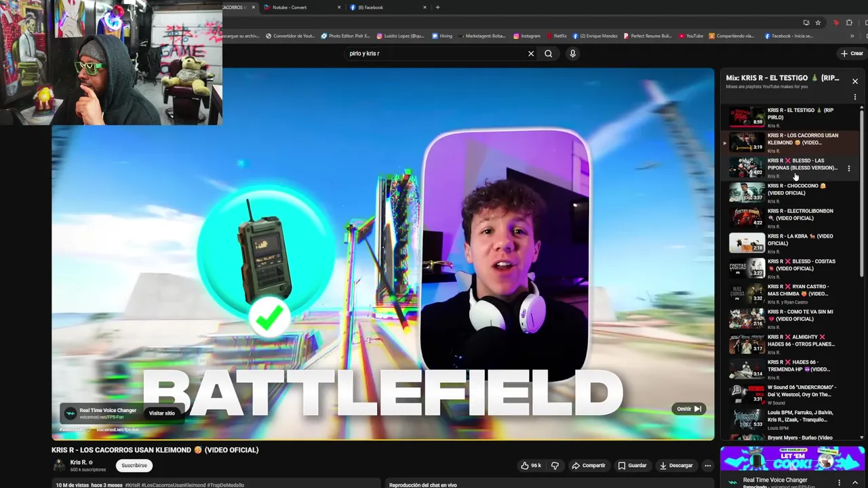Show hidden bookmarks overflow chevron
Viewport: 868px width, 488px height.
(x=852, y=36)
